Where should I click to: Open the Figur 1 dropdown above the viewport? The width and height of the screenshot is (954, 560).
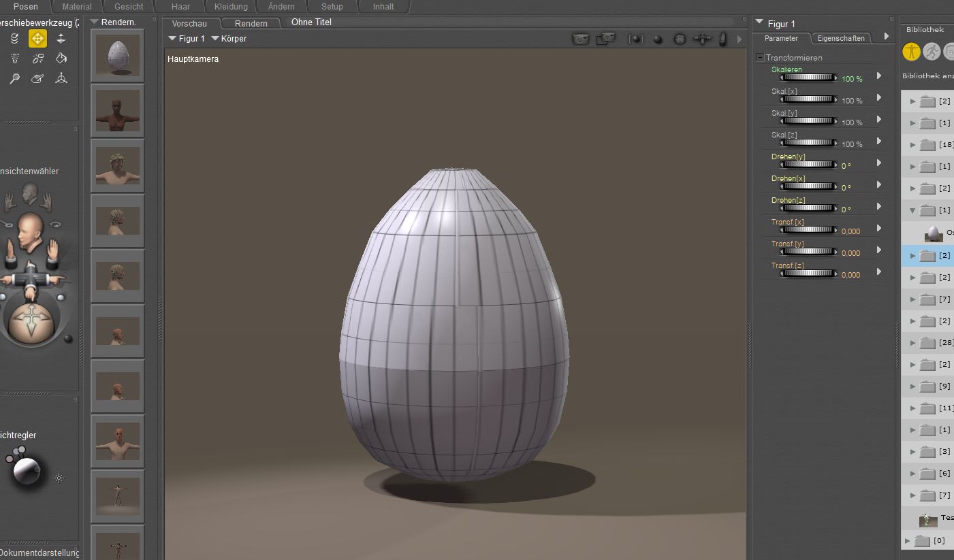point(187,39)
